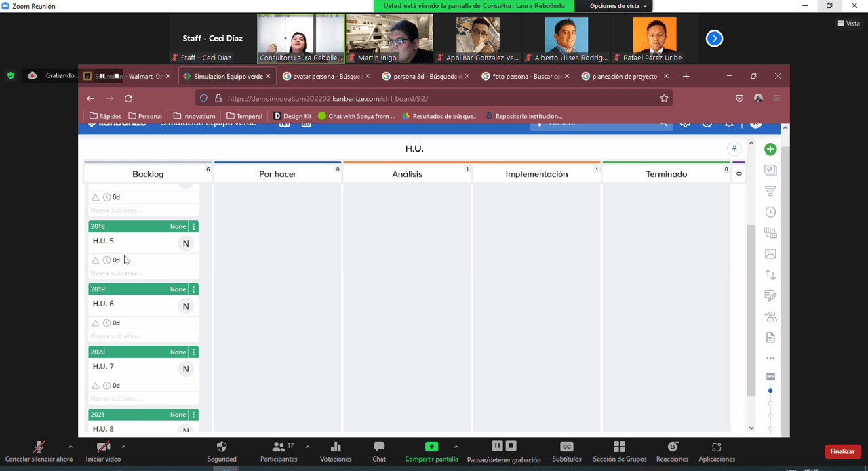Click the up-down arrows sort icon

770,274
